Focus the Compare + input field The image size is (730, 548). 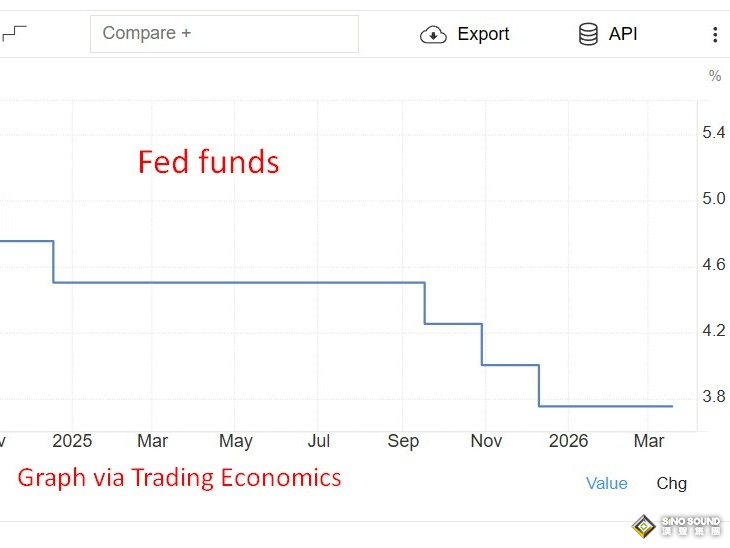pos(224,34)
